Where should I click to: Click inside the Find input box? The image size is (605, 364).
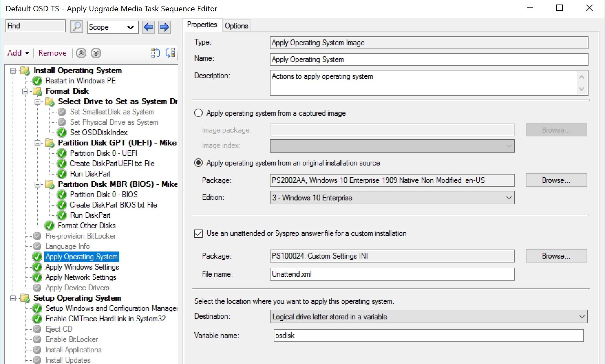click(36, 26)
